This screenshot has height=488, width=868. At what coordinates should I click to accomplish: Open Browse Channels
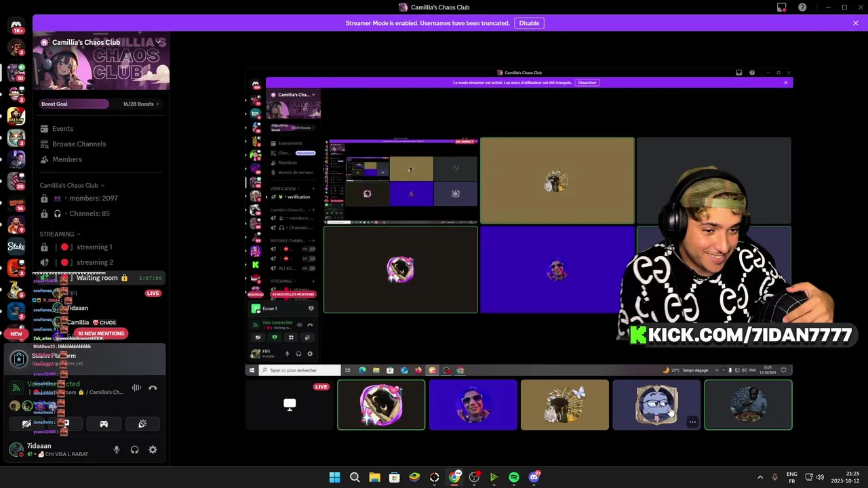pos(79,144)
